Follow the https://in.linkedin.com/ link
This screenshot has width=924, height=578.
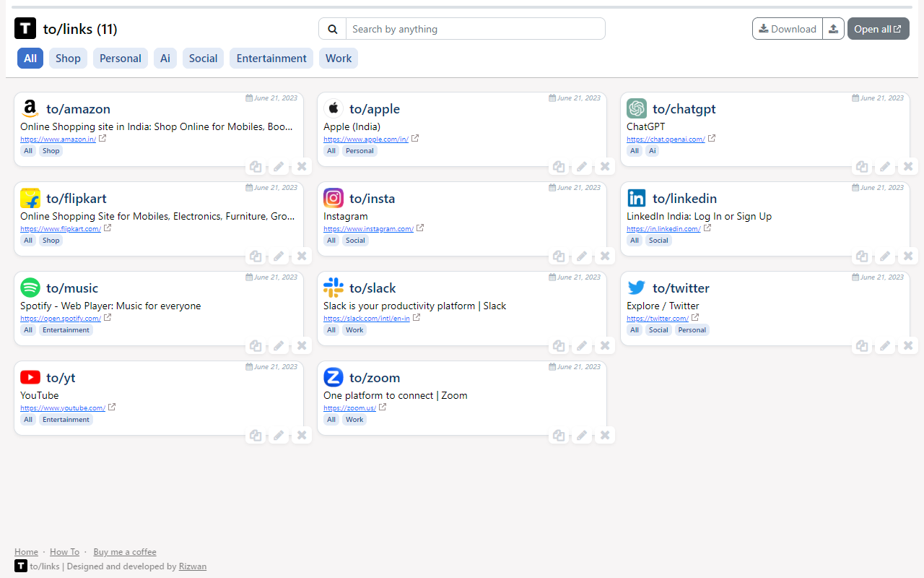(663, 229)
